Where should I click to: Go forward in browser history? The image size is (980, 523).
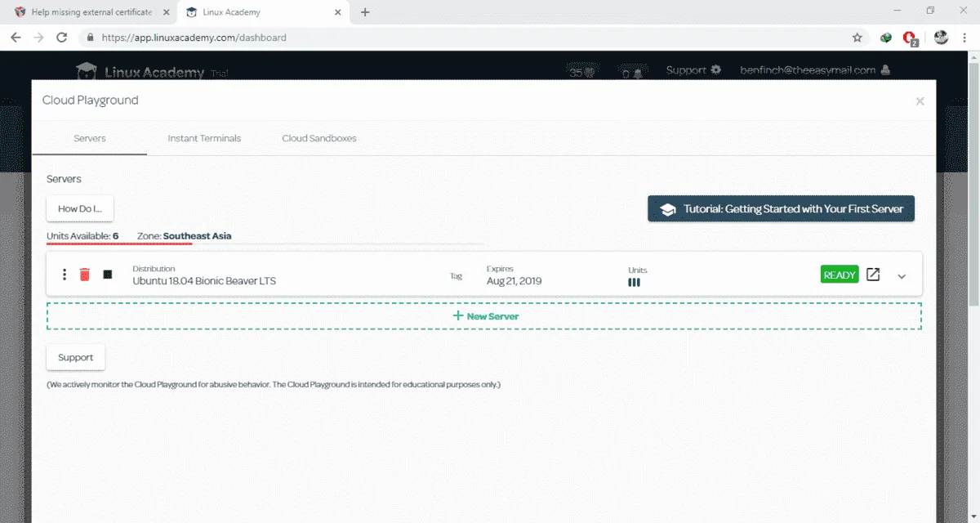[x=38, y=38]
